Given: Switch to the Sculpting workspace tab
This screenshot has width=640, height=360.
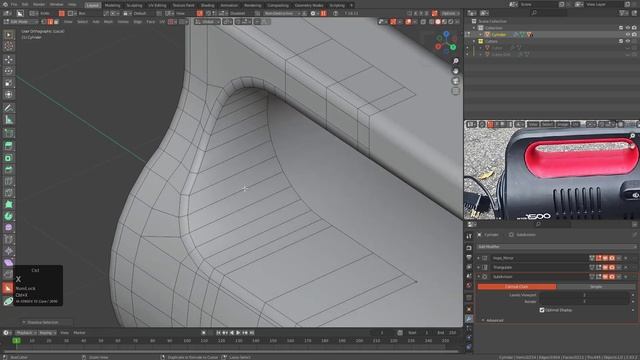Looking at the screenshot, I should [134, 5].
